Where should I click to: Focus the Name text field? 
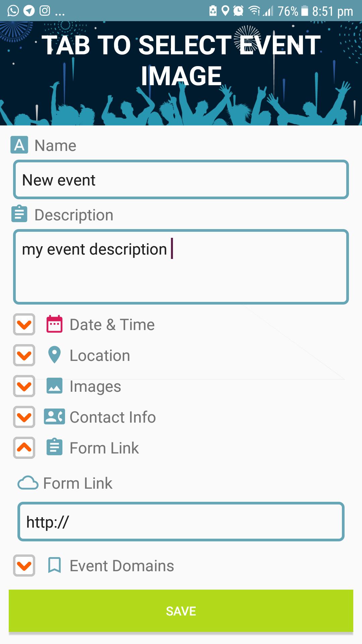tap(181, 180)
